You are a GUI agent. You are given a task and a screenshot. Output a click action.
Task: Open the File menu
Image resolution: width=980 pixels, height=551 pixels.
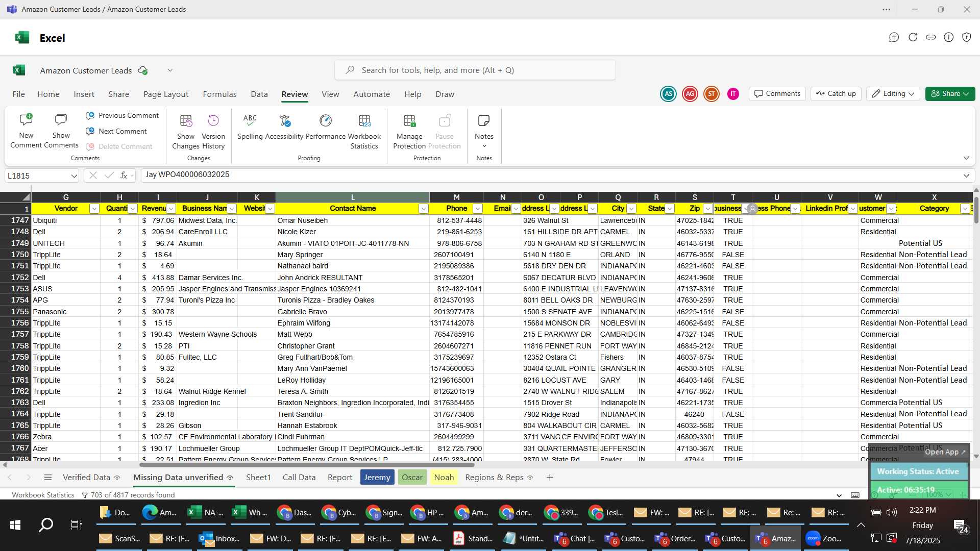pos(19,94)
